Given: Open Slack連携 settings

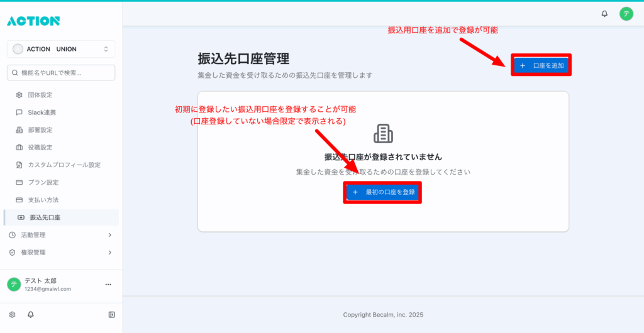Looking at the screenshot, I should pos(42,112).
